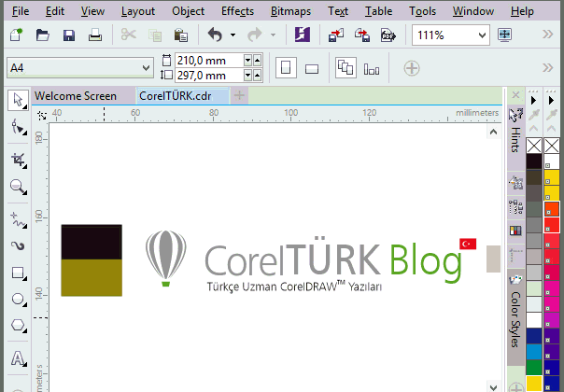The height and width of the screenshot is (392, 564).
Task: Click the Publish to PDF icon
Action: pos(388,35)
